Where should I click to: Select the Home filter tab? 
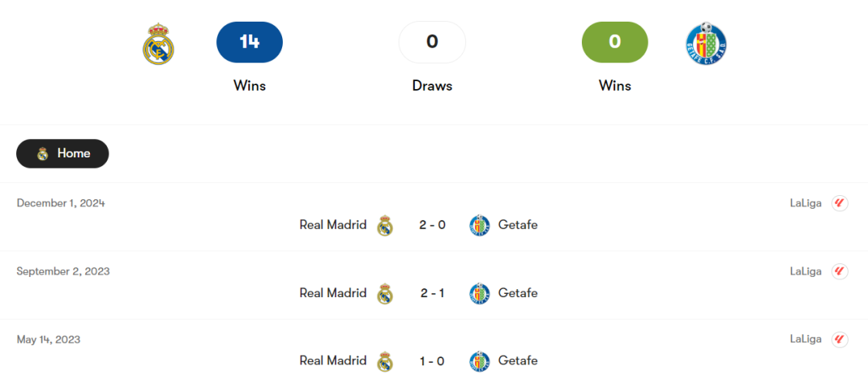click(63, 153)
